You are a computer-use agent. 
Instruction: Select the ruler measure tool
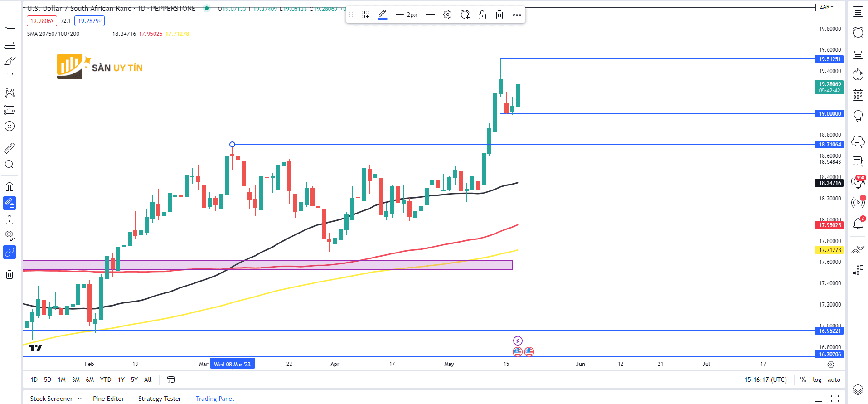tap(10, 148)
